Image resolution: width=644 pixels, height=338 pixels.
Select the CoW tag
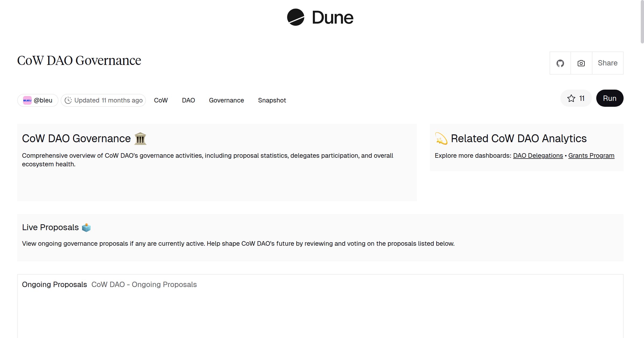coord(161,100)
